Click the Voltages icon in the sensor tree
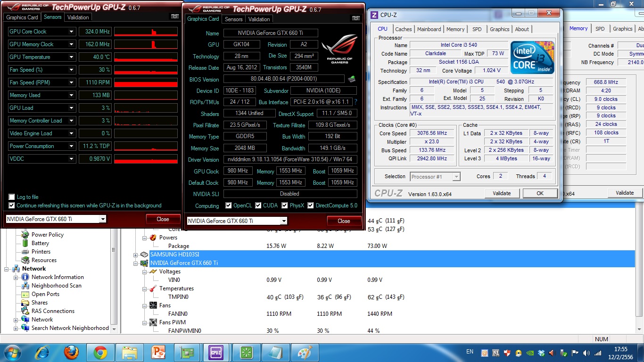644x362 pixels. click(x=153, y=271)
